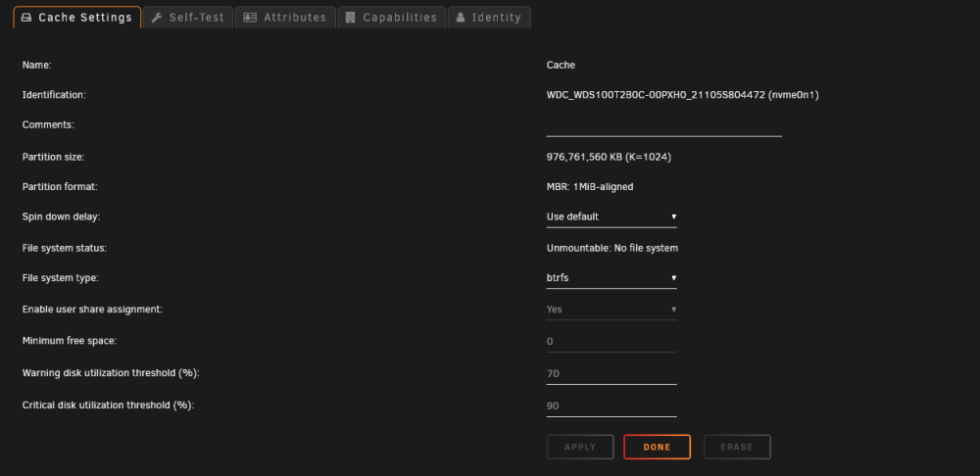The width and height of the screenshot is (980, 476).
Task: Click the building icon on Capabilities tab
Action: (351, 18)
